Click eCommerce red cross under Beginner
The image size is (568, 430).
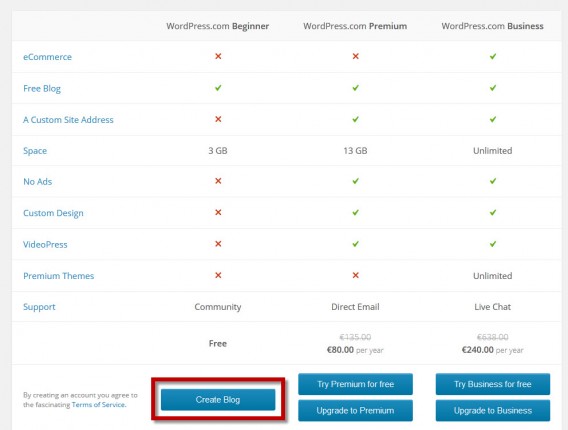click(x=218, y=56)
